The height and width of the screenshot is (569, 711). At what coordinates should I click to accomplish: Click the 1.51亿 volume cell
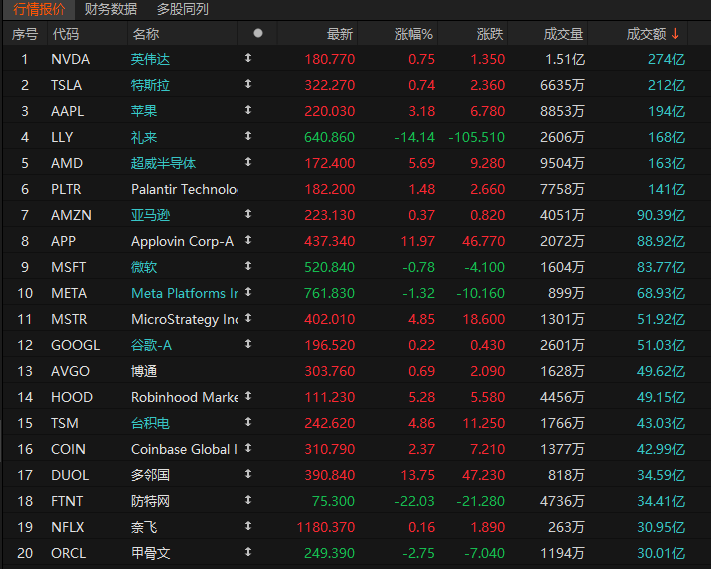(x=565, y=59)
